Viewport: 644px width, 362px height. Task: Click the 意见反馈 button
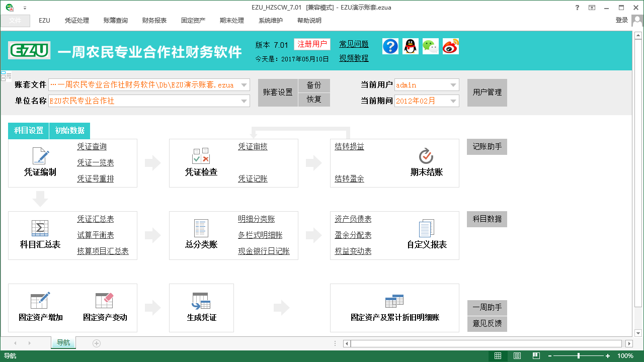point(487,324)
